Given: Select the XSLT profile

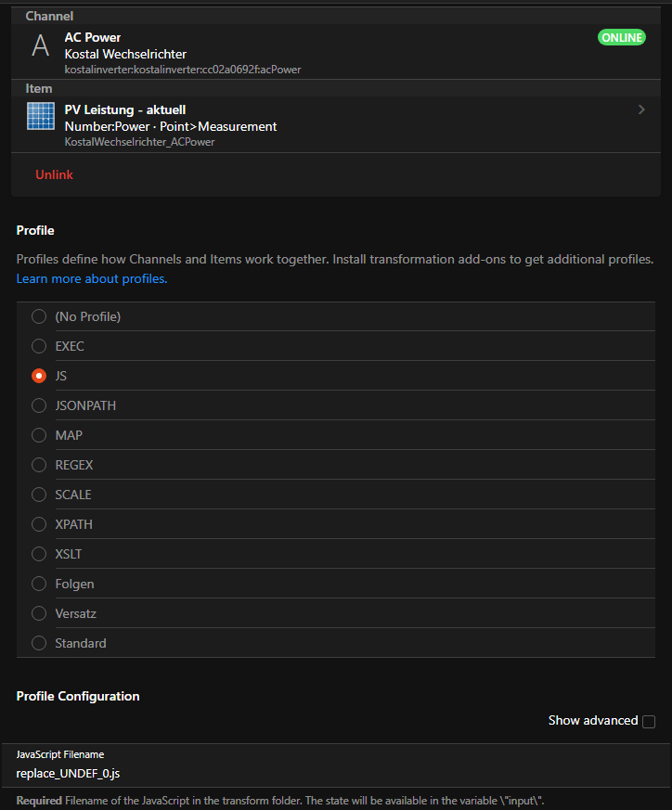Looking at the screenshot, I should coord(39,554).
